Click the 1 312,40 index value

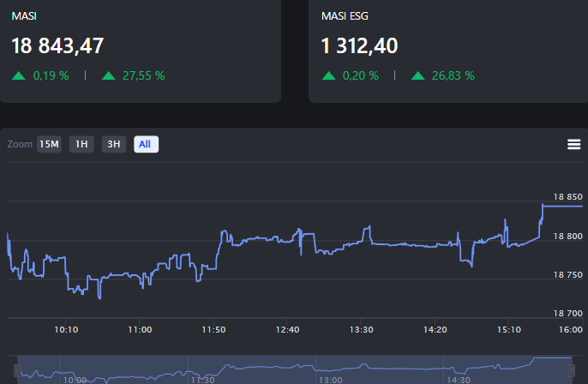tap(359, 45)
